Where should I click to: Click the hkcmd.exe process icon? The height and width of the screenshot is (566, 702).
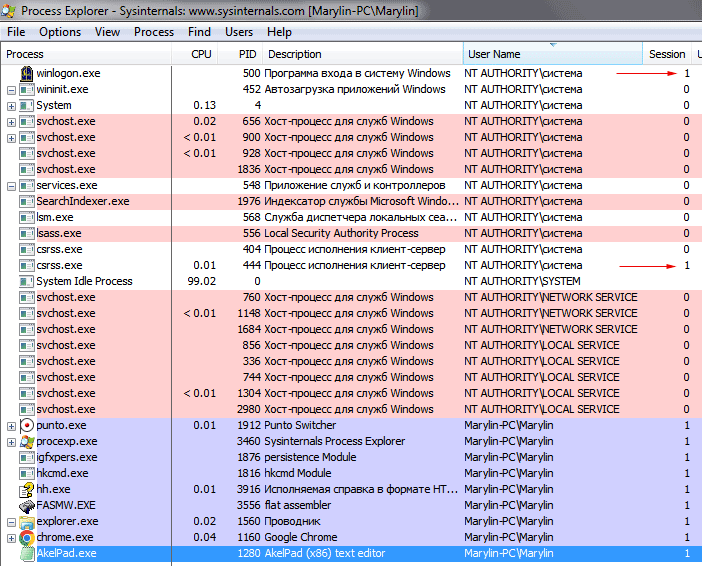[x=27, y=473]
